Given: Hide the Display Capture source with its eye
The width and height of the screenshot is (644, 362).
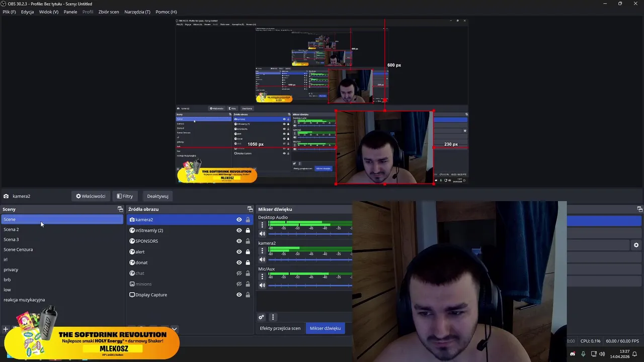Looking at the screenshot, I should pos(239,295).
